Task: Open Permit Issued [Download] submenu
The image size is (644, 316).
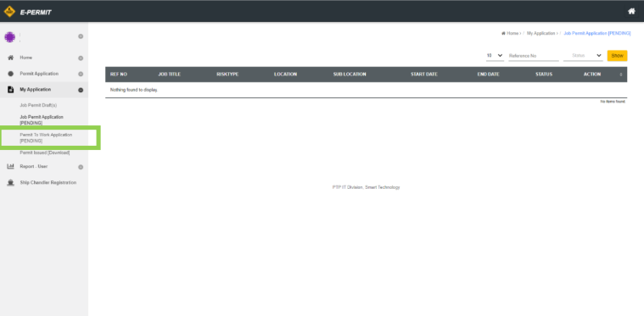Action: coord(45,152)
